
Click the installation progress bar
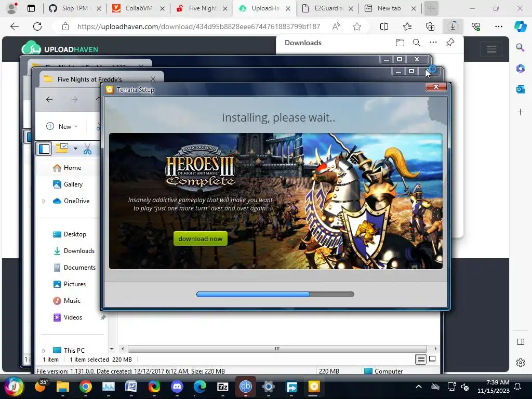[275, 294]
